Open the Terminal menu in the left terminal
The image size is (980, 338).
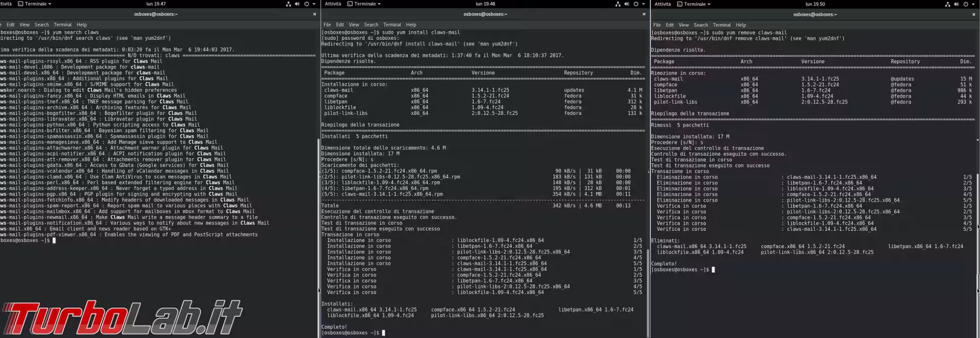[62, 25]
